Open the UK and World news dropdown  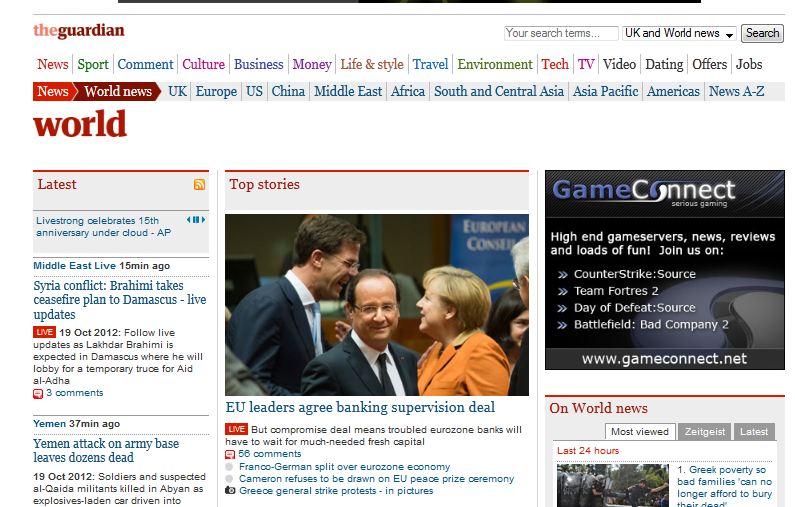tap(679, 33)
